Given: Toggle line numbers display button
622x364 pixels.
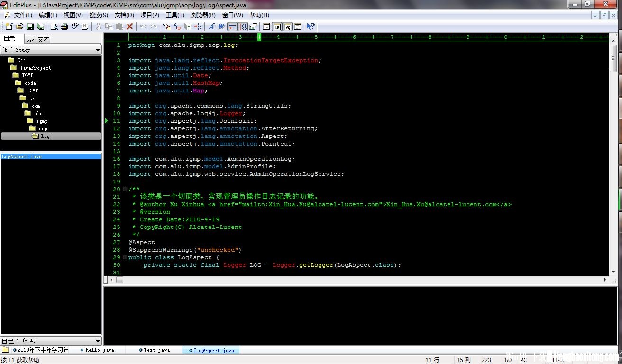Looking at the screenshot, I should click(x=243, y=27).
